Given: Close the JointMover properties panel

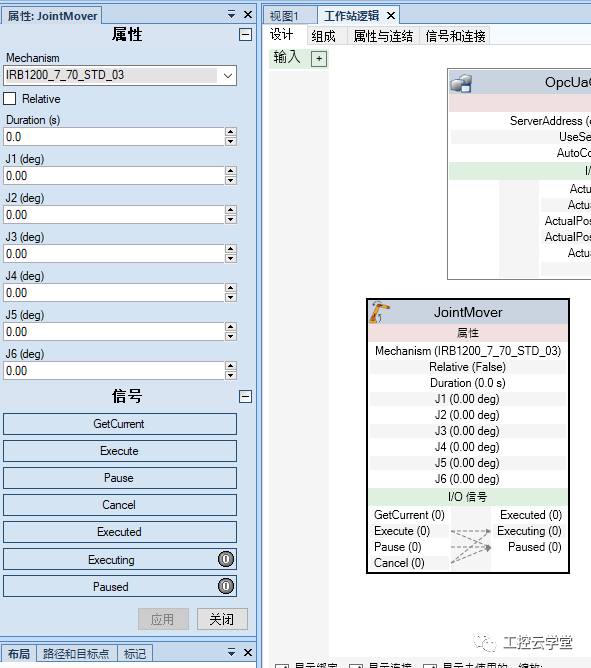Looking at the screenshot, I should (248, 15).
